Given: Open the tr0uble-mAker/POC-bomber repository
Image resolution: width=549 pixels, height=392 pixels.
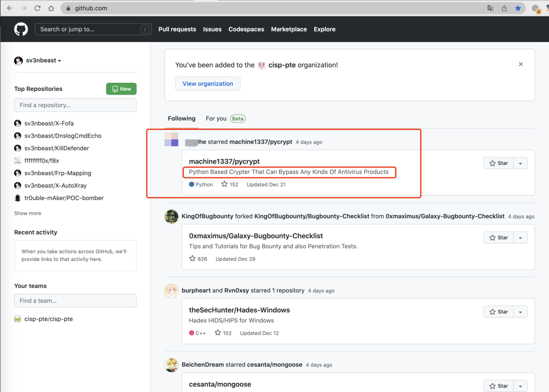Looking at the screenshot, I should pyautogui.click(x=64, y=198).
